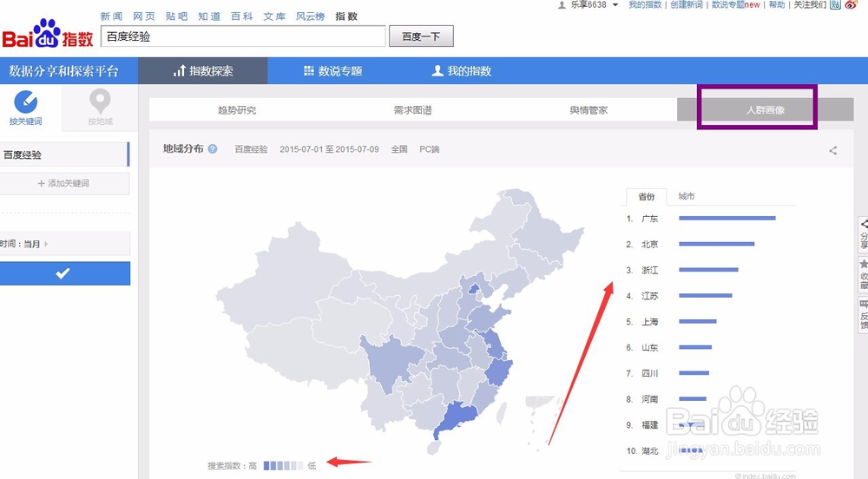Click the share icon in 地域分布 header
Viewport: 868px width, 479px height.
[x=832, y=150]
